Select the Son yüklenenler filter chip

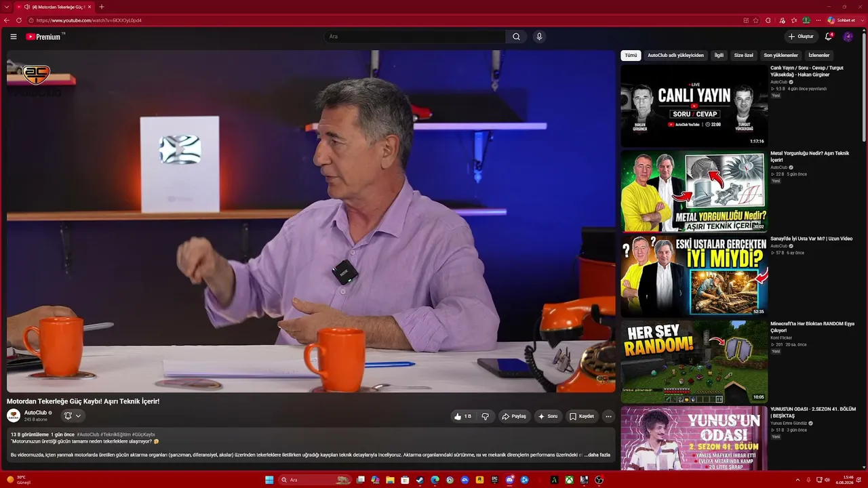781,56
